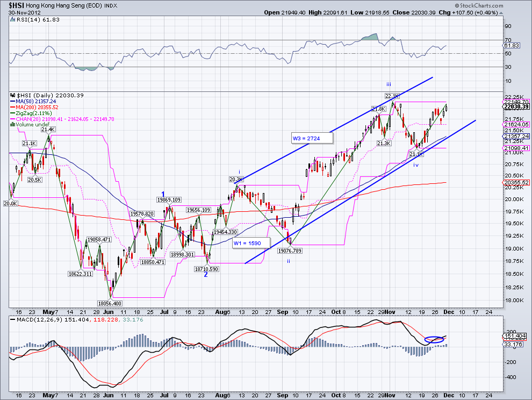Click the 19578.820 price label
Viewport: 532px width, 400px height.
[x=142, y=213]
